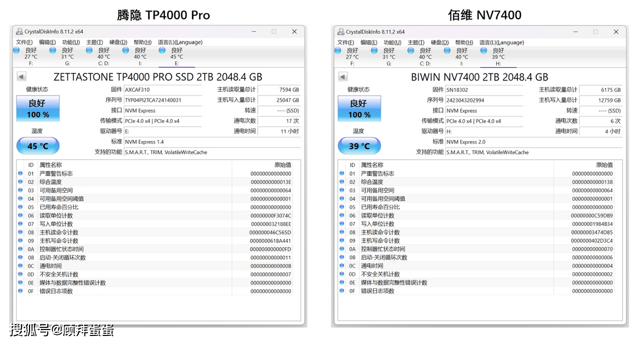The height and width of the screenshot is (344, 644).
Task: Click 良好 100% health button in right window
Action: [x=359, y=108]
